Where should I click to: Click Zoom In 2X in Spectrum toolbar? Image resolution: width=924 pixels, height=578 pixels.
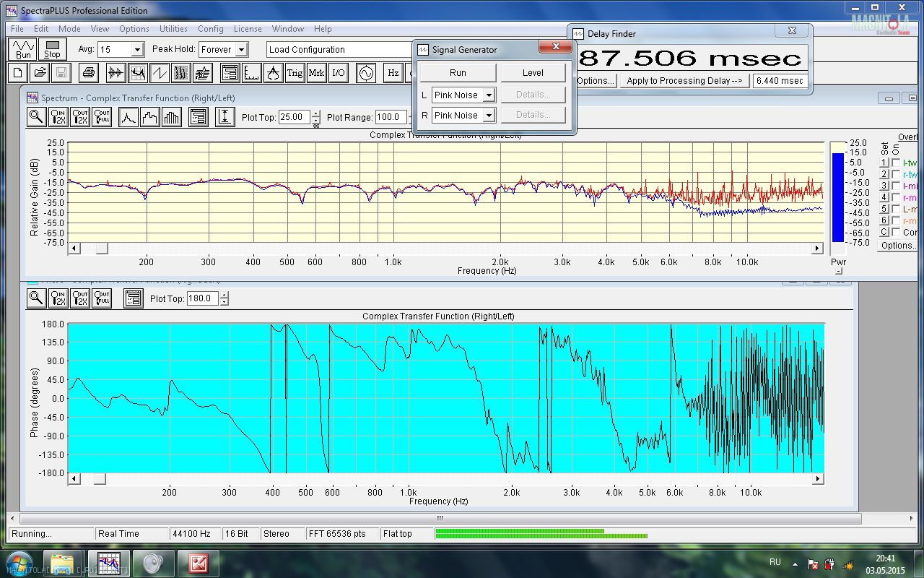click(x=58, y=117)
